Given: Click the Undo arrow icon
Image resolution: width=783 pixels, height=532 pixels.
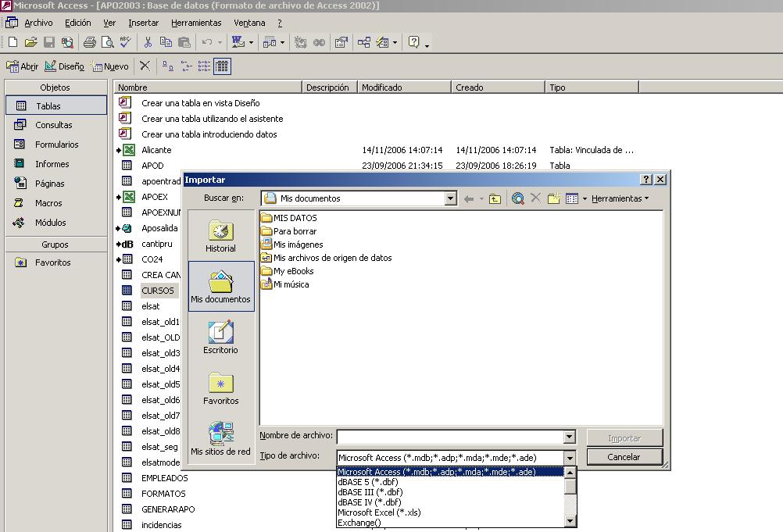Looking at the screenshot, I should pyautogui.click(x=207, y=42).
